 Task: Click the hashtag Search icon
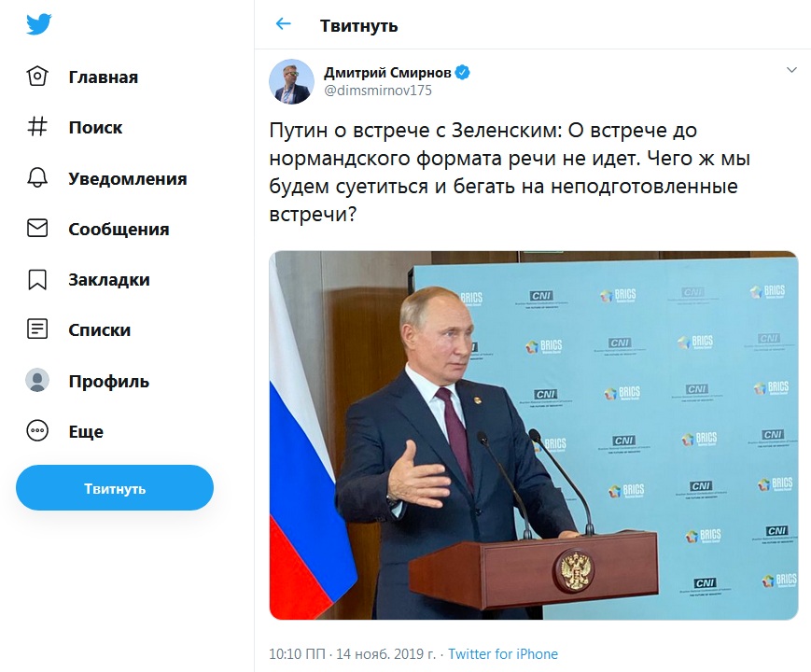(37, 127)
